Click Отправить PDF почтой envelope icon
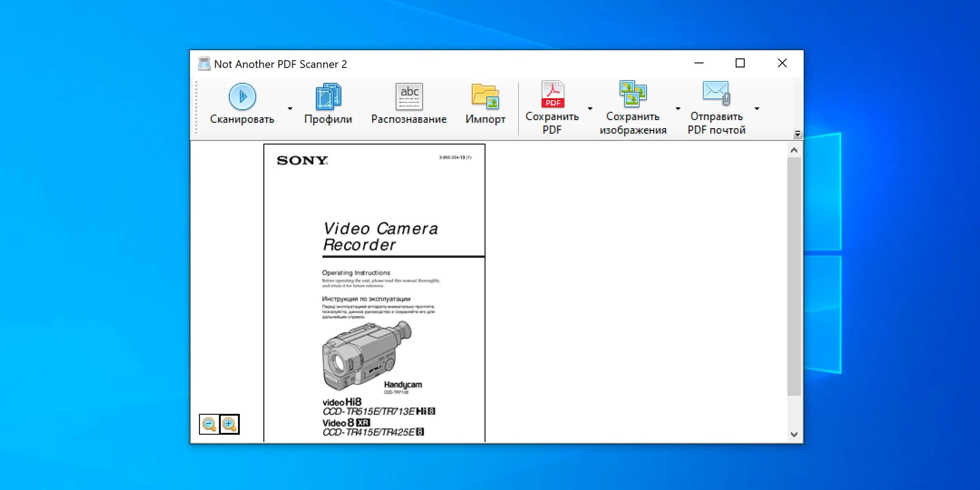Image resolution: width=980 pixels, height=490 pixels. [x=716, y=93]
